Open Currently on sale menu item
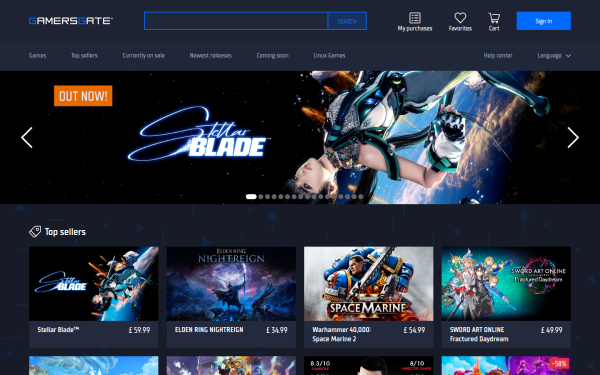 143,55
